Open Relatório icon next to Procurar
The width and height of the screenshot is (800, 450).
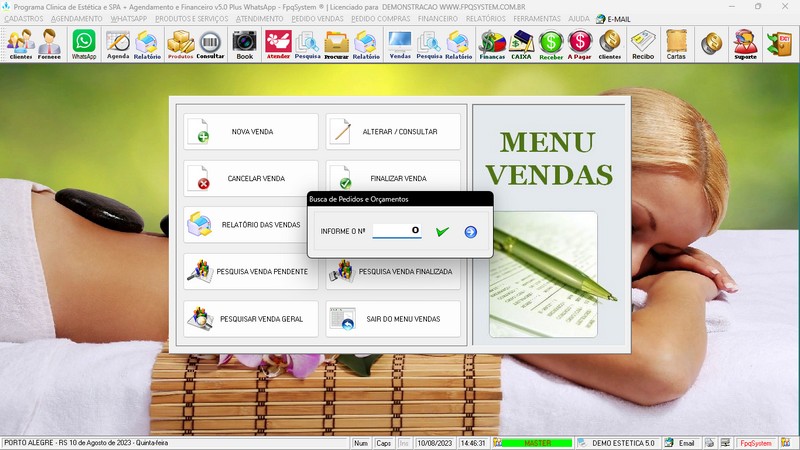[x=366, y=44]
